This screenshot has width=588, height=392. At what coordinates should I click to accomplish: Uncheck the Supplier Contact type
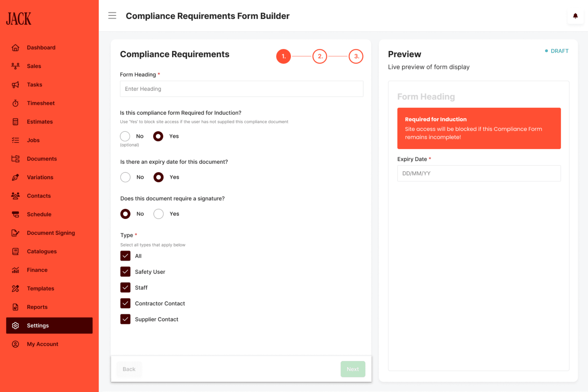coord(125,319)
